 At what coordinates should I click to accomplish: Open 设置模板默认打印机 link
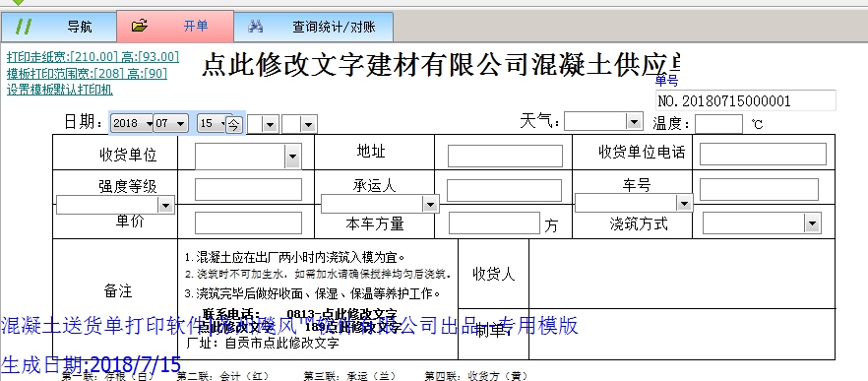[60, 90]
